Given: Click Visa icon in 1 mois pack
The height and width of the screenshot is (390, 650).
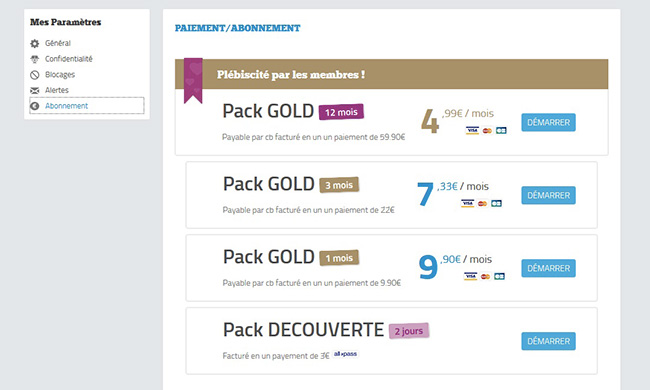Looking at the screenshot, I should [x=471, y=276].
